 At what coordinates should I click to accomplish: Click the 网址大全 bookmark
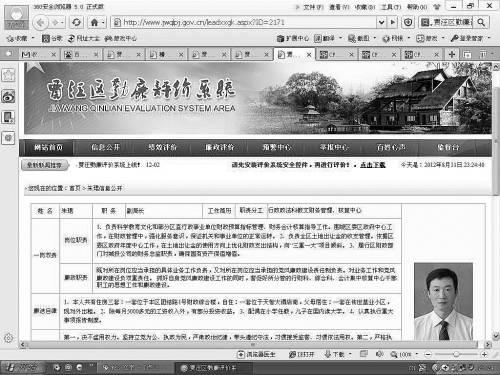click(84, 38)
